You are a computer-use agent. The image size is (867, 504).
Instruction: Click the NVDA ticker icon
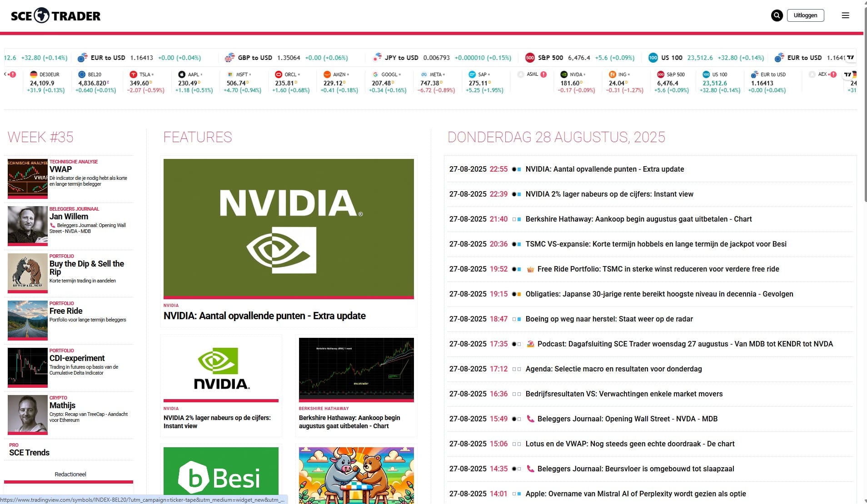[x=564, y=74]
